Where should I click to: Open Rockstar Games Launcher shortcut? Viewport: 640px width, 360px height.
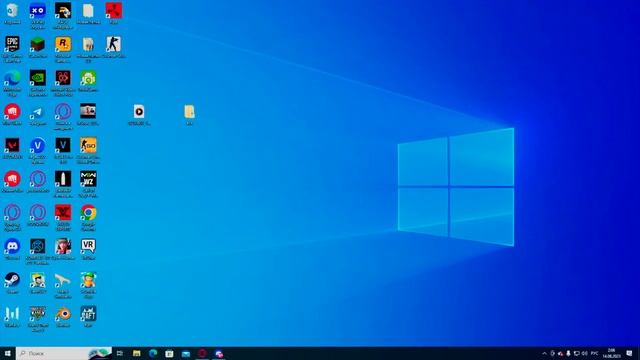point(63,44)
